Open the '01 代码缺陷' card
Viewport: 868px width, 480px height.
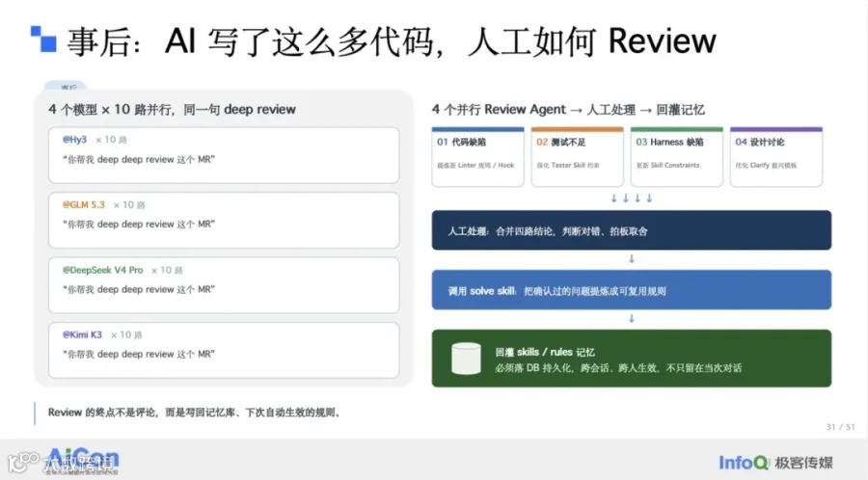click(x=477, y=157)
